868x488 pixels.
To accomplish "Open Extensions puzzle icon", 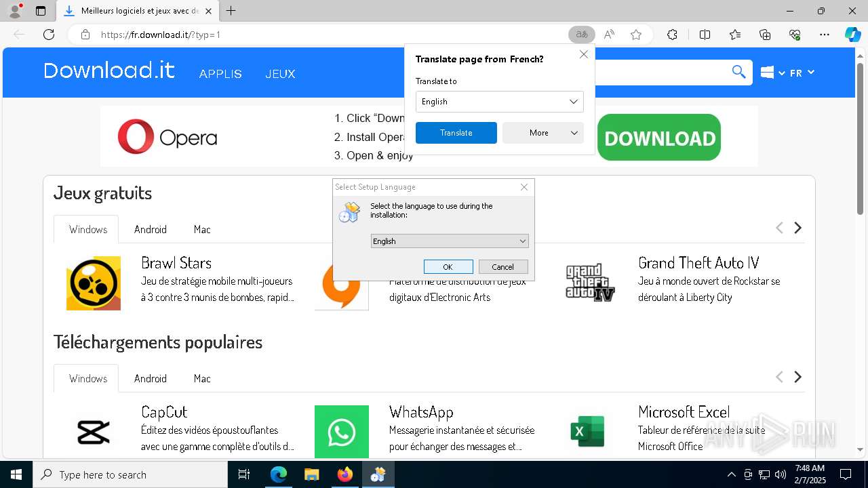I will (672, 35).
